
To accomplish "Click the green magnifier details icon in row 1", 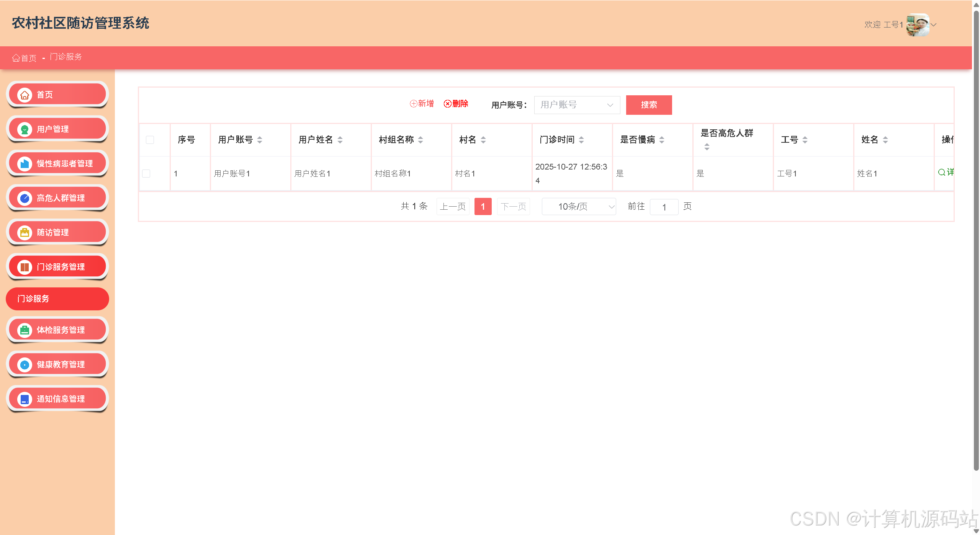I will pyautogui.click(x=941, y=172).
